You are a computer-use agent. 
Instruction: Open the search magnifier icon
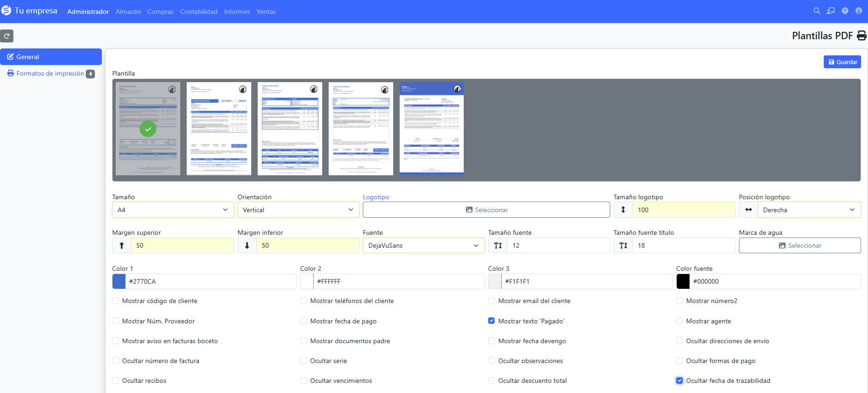click(x=817, y=11)
